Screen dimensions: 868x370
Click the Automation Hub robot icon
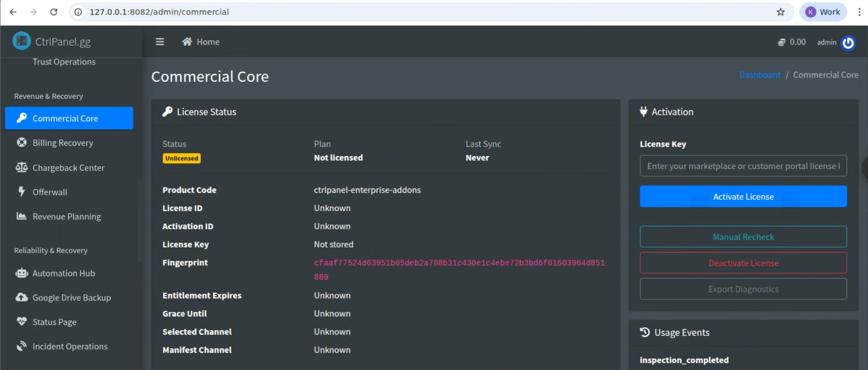coord(21,273)
